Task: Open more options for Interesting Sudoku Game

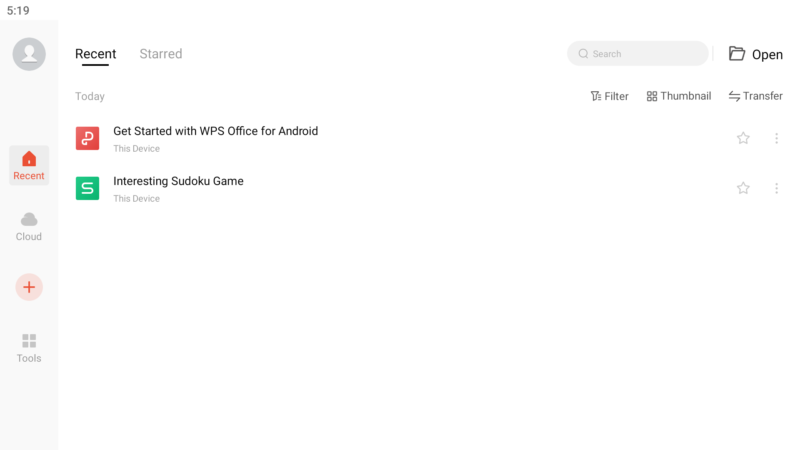Action: click(776, 188)
